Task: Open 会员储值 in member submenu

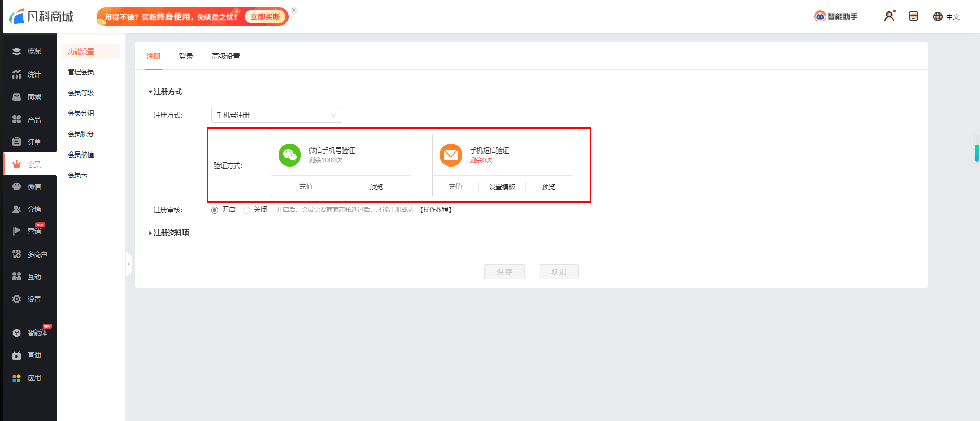Action: (x=81, y=155)
